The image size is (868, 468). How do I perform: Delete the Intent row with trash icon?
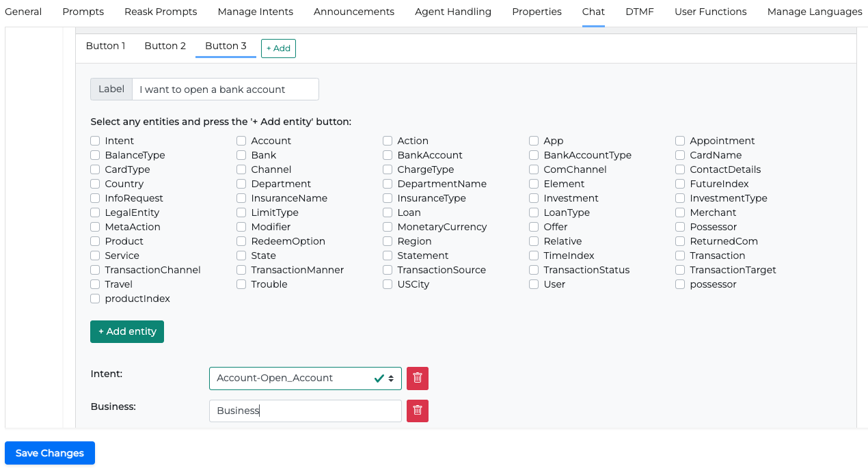tap(417, 378)
